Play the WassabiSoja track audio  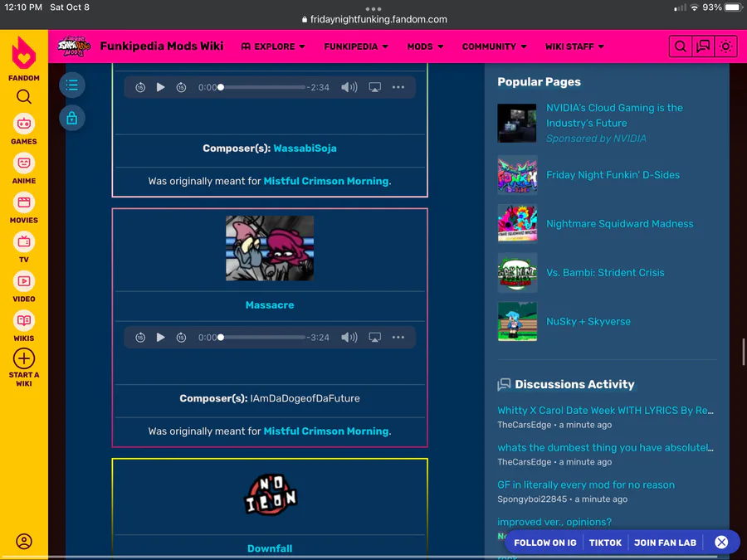point(160,87)
